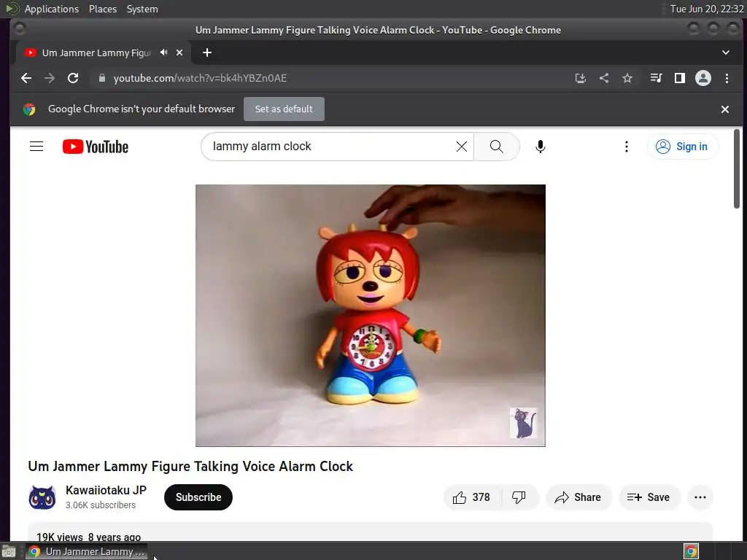Go back with the browser back arrow

[x=26, y=78]
